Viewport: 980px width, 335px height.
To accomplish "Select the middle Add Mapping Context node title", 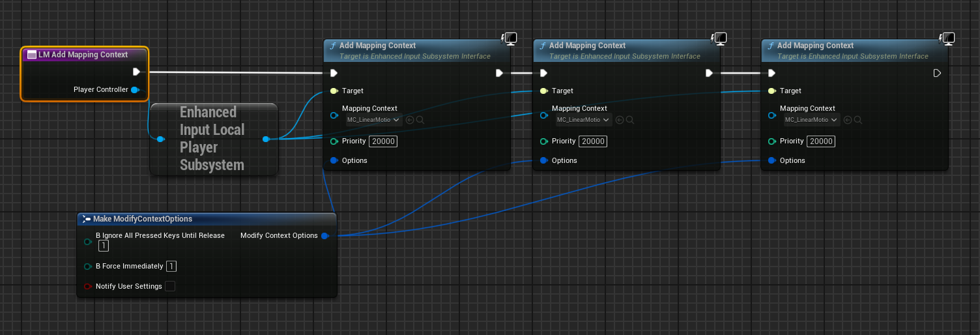I will (x=587, y=46).
